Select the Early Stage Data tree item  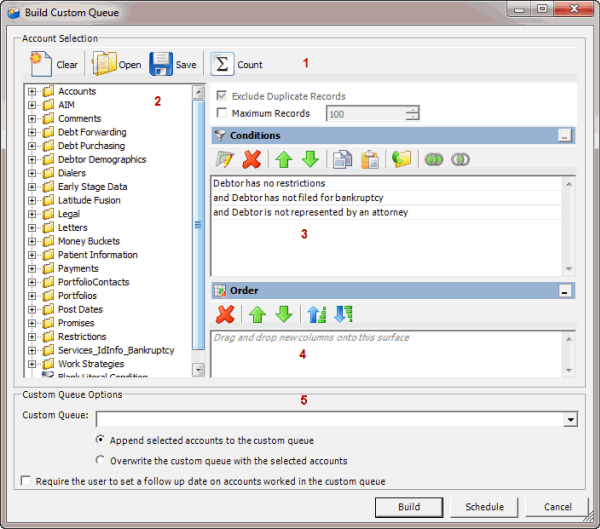click(92, 187)
